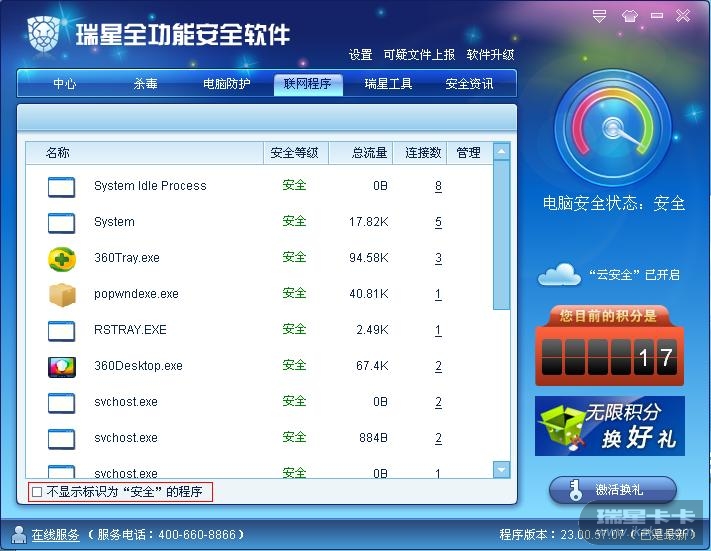Open the skin change shirt icon
The height and width of the screenshot is (551, 711).
pos(629,16)
